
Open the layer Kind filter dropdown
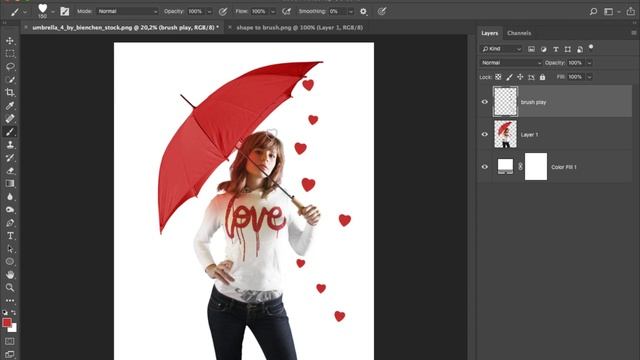[x=501, y=49]
